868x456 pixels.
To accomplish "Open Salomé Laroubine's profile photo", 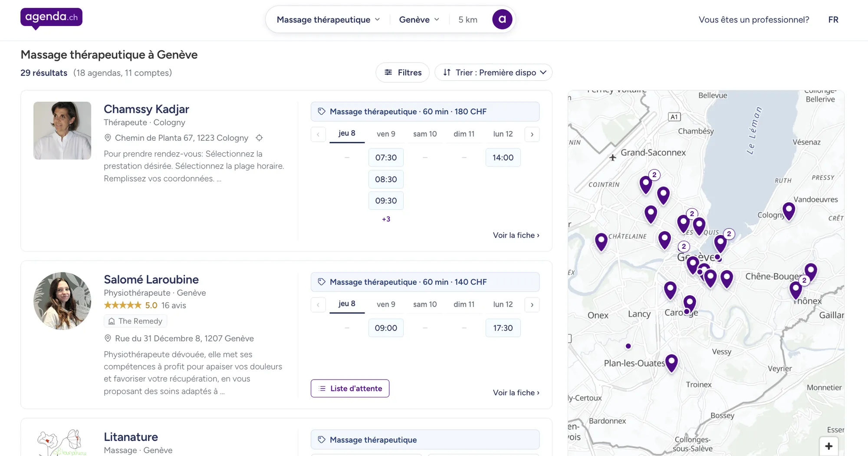I will click(62, 301).
